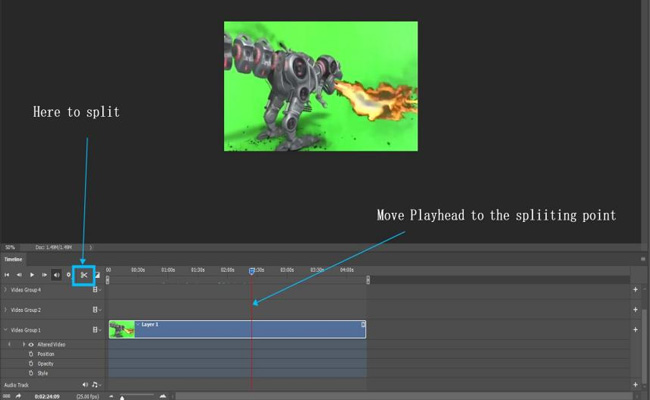This screenshot has height=400, width=650.
Task: Open Video Group 2 filmstrip menu
Action: (97, 310)
